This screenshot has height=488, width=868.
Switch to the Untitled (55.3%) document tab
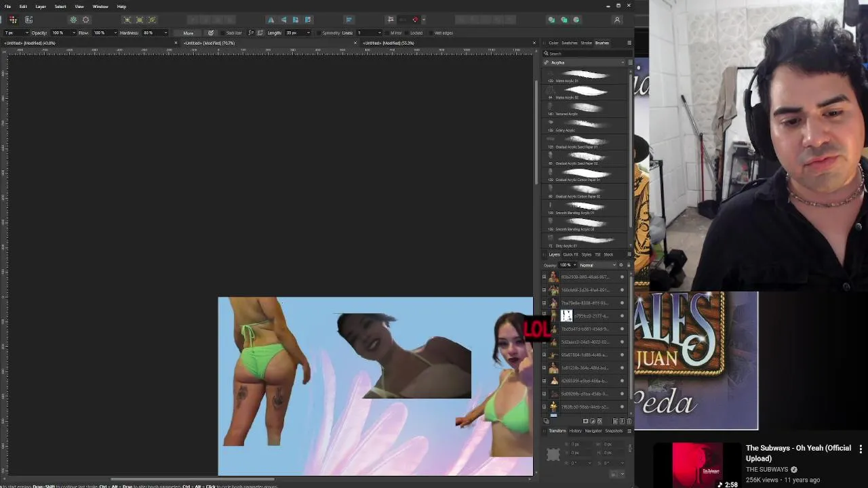(x=389, y=43)
